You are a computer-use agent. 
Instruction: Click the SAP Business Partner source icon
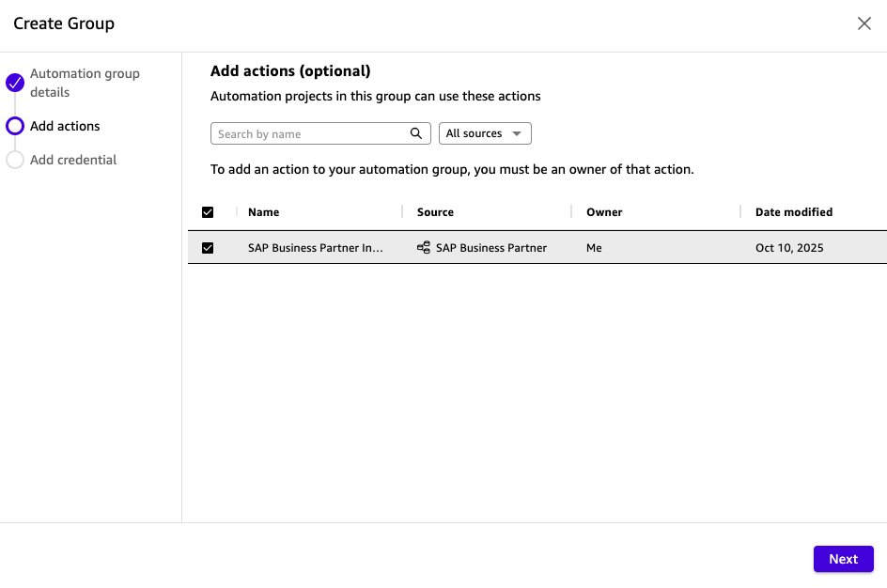tap(424, 248)
